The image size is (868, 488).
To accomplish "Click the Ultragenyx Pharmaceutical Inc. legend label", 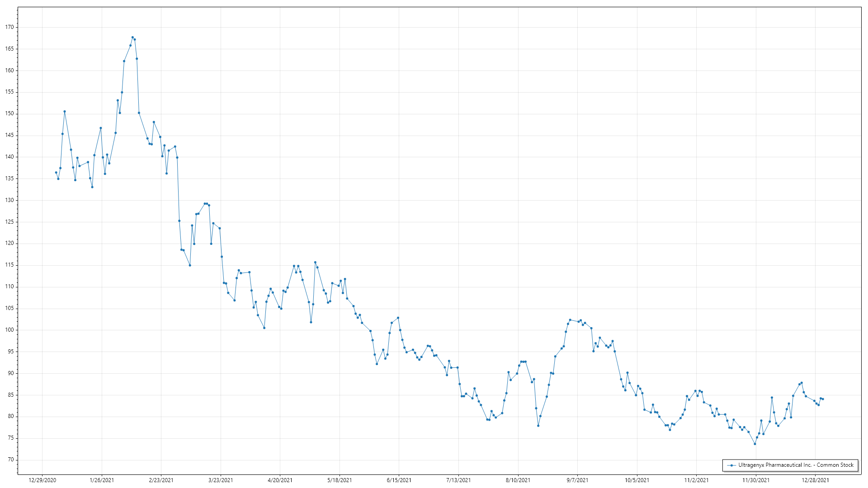I will click(796, 465).
